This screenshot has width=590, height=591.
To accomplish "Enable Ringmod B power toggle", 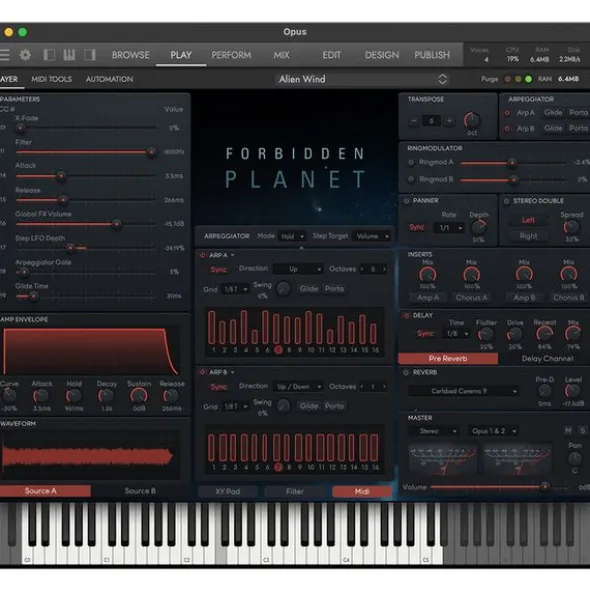I will [411, 179].
